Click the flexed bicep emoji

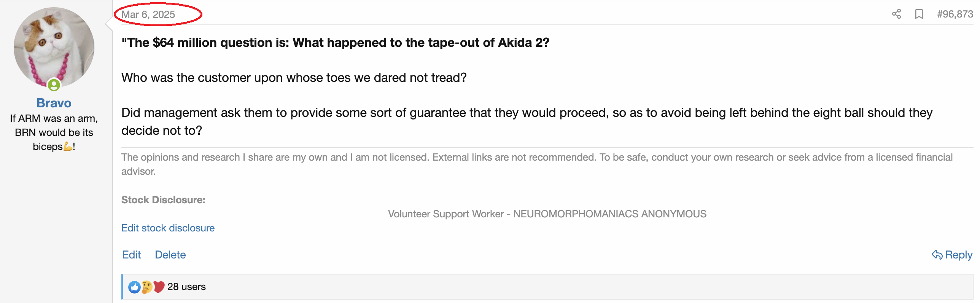(68, 147)
